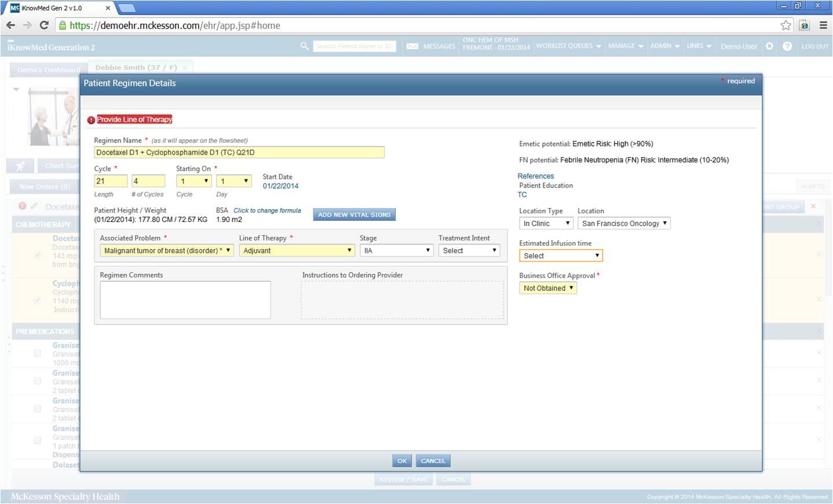The height and width of the screenshot is (504, 833).
Task: Click the patient photo thumbnail
Action: (53, 117)
